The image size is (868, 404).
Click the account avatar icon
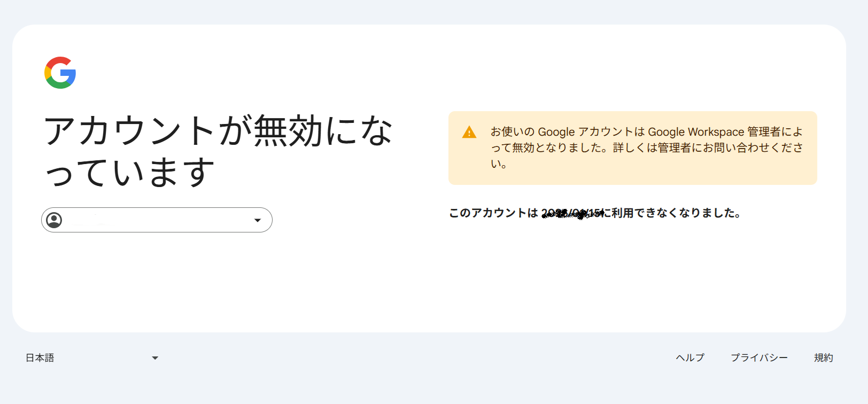point(54,220)
